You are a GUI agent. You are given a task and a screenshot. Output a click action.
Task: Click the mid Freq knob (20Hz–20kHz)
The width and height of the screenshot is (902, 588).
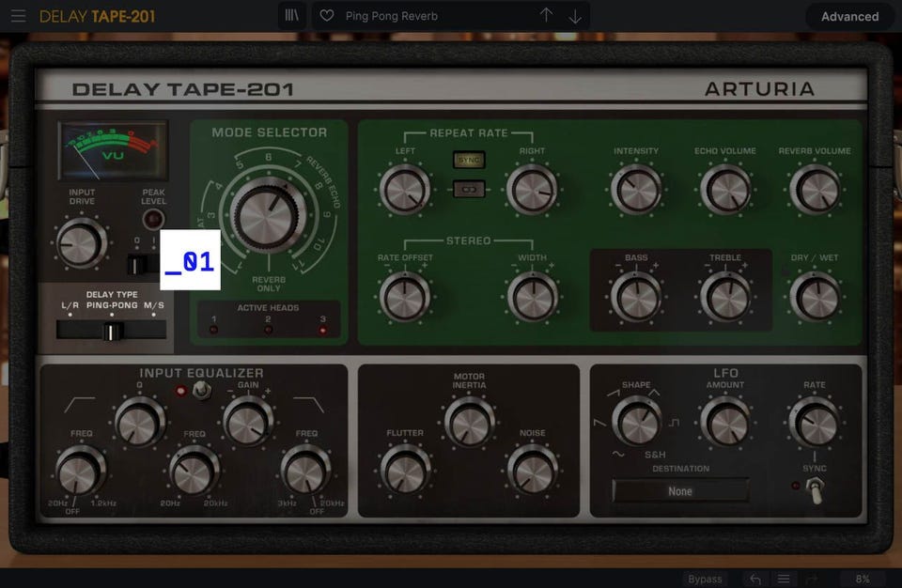coord(194,471)
